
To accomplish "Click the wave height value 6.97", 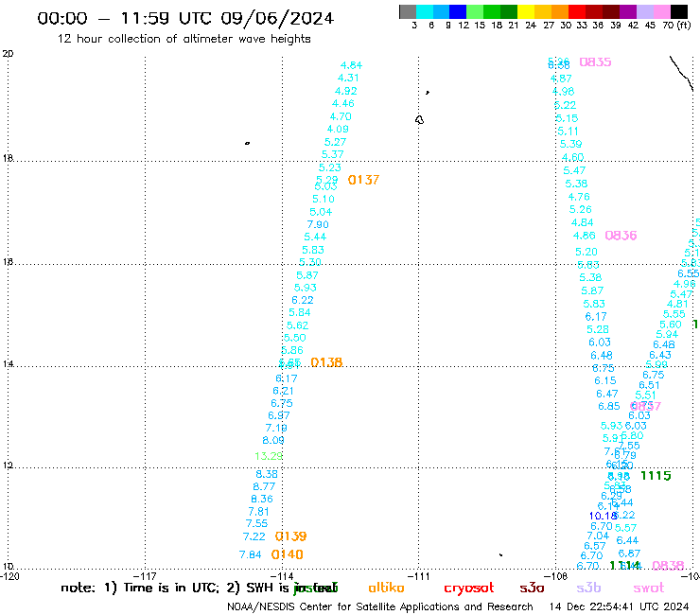I will coord(279,415).
